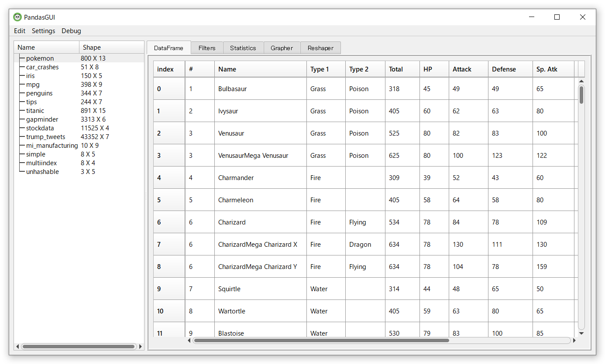The height and width of the screenshot is (364, 605).
Task: Select the trump_tweets dataset
Action: pyautogui.click(x=45, y=137)
